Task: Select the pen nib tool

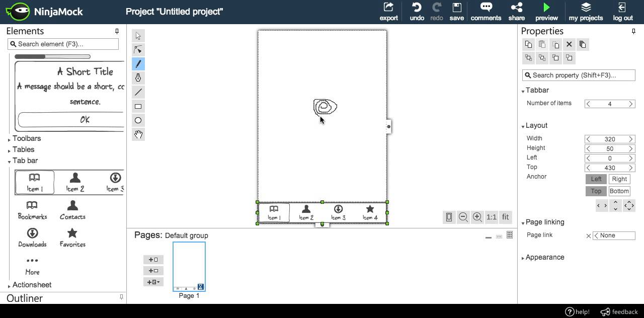Action: pos(138,78)
